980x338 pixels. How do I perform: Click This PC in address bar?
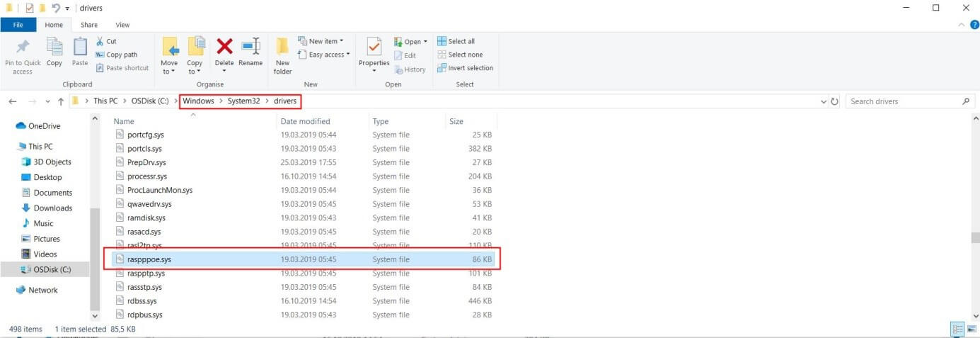coord(106,101)
